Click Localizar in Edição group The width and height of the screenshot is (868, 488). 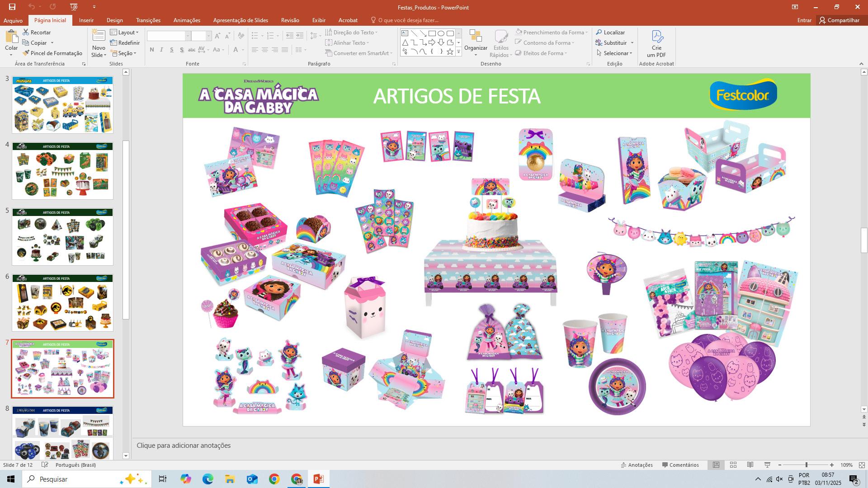click(x=610, y=33)
